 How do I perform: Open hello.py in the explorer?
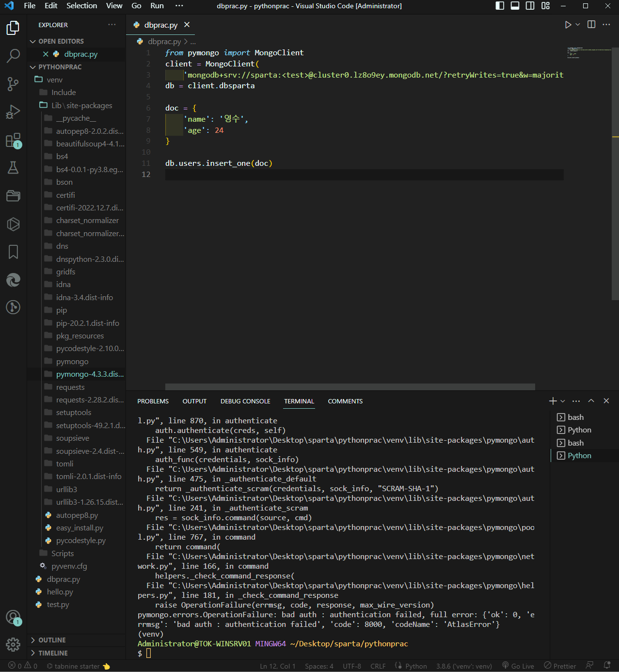[60, 592]
